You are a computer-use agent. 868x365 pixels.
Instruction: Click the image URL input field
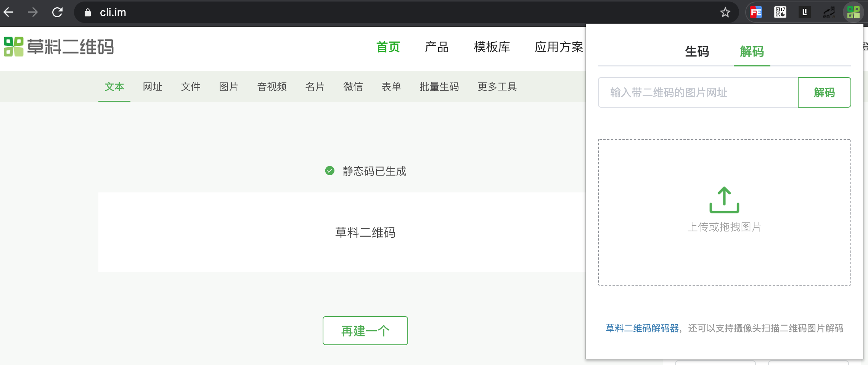(698, 92)
